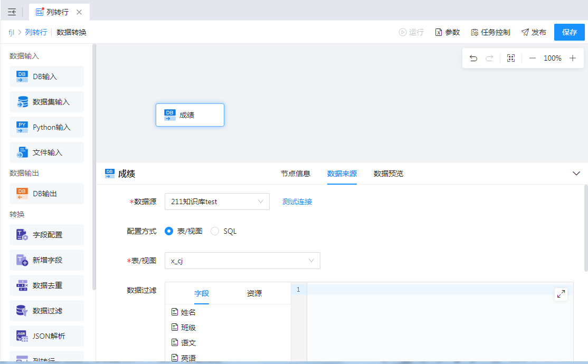Expand the code editor to fullscreen
The width and height of the screenshot is (588, 364).
coord(561,294)
